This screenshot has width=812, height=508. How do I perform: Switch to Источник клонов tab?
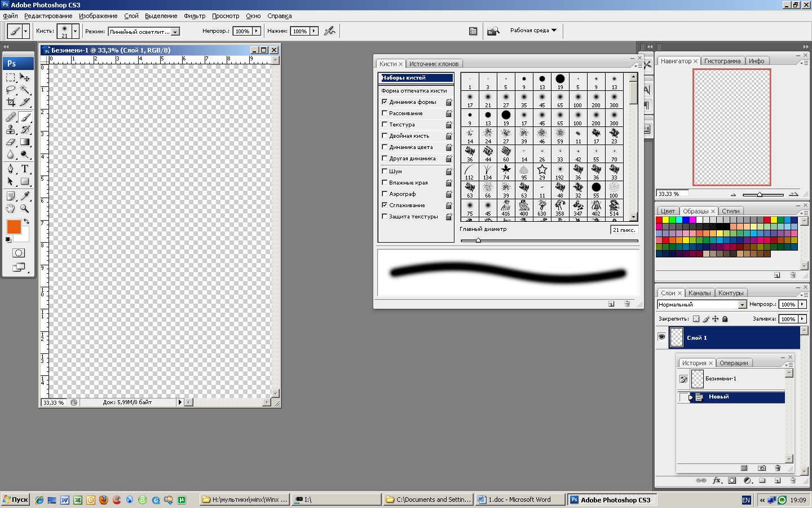click(434, 64)
